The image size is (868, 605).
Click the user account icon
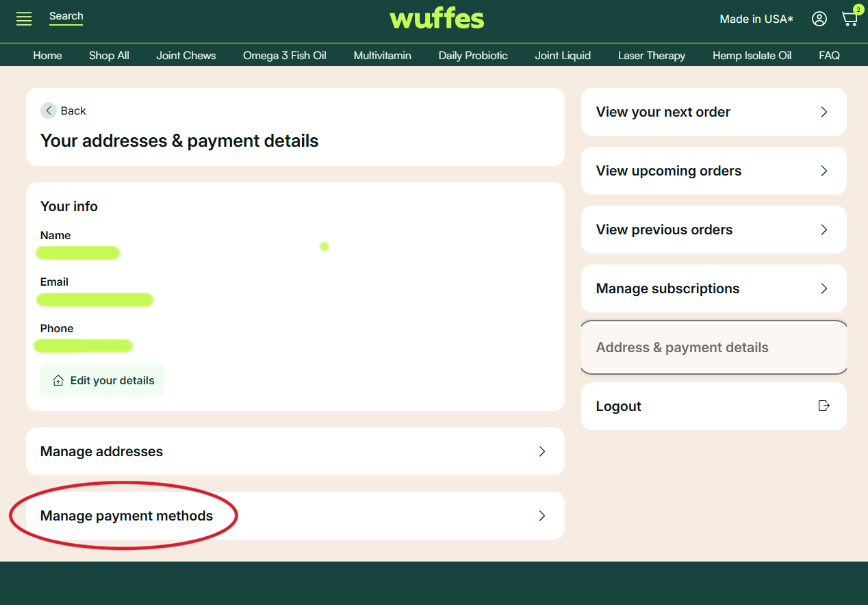pyautogui.click(x=819, y=19)
